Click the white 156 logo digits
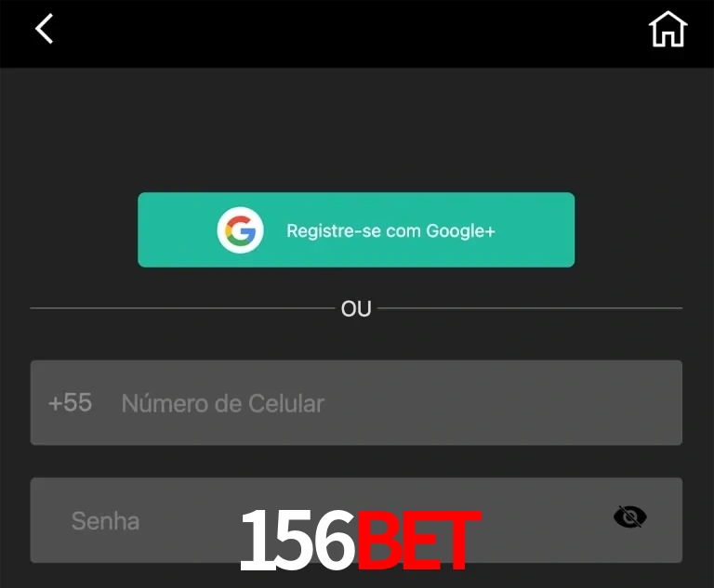714x588 pixels. point(297,540)
